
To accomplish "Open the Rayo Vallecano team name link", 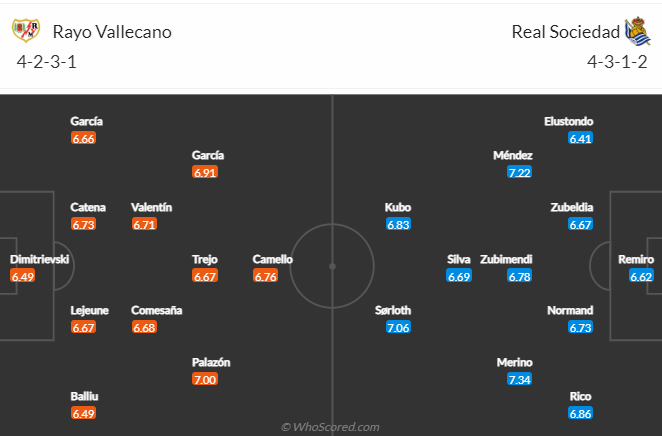I will coord(112,32).
